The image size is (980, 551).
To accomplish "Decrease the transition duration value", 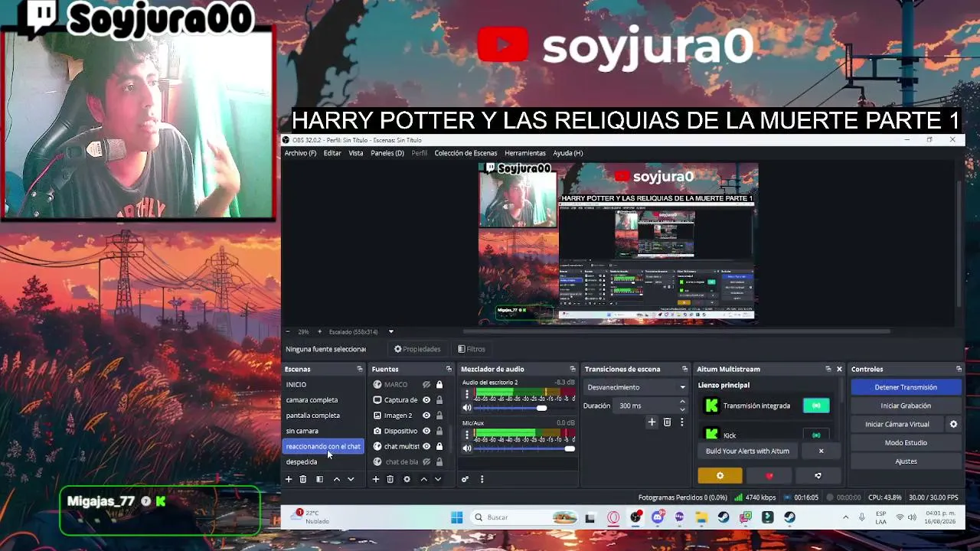I will 682,409.
